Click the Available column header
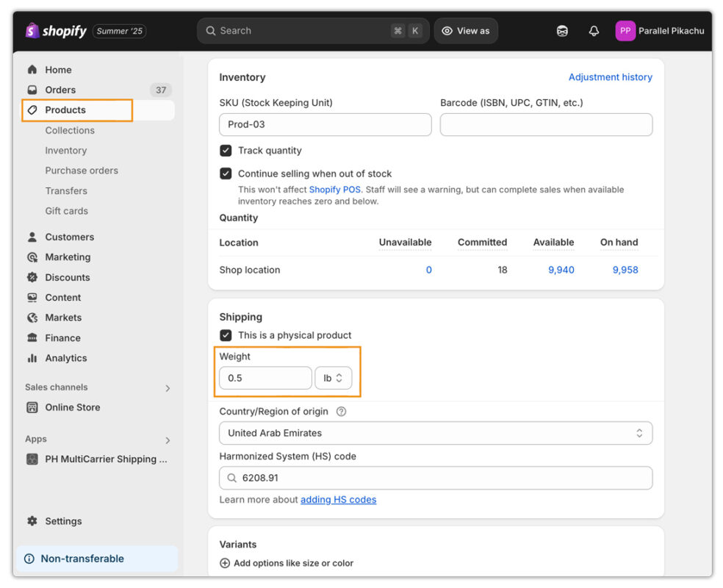723x588 pixels. pyautogui.click(x=553, y=242)
